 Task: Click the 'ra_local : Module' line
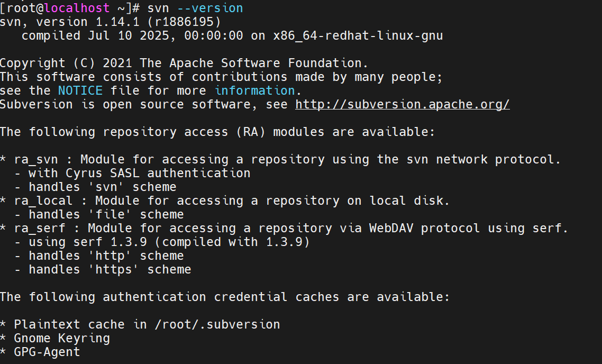pyautogui.click(x=225, y=201)
